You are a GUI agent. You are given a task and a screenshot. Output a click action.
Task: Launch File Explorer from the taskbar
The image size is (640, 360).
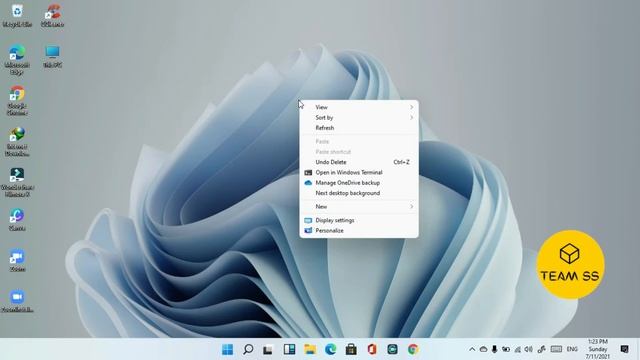click(310, 349)
